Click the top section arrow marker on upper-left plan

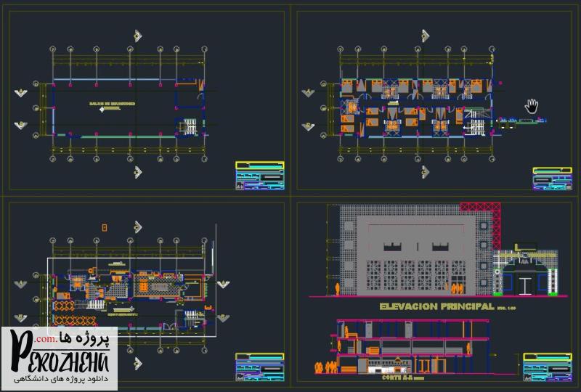click(137, 35)
